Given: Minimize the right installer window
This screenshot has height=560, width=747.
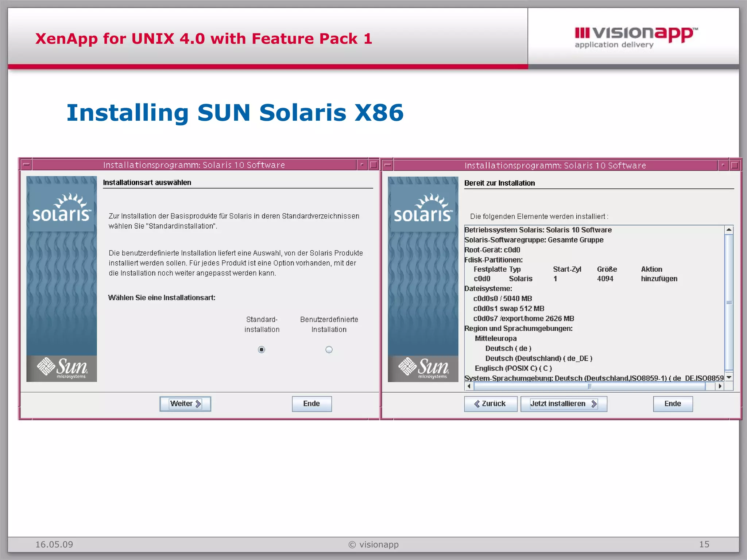Looking at the screenshot, I should 723,165.
